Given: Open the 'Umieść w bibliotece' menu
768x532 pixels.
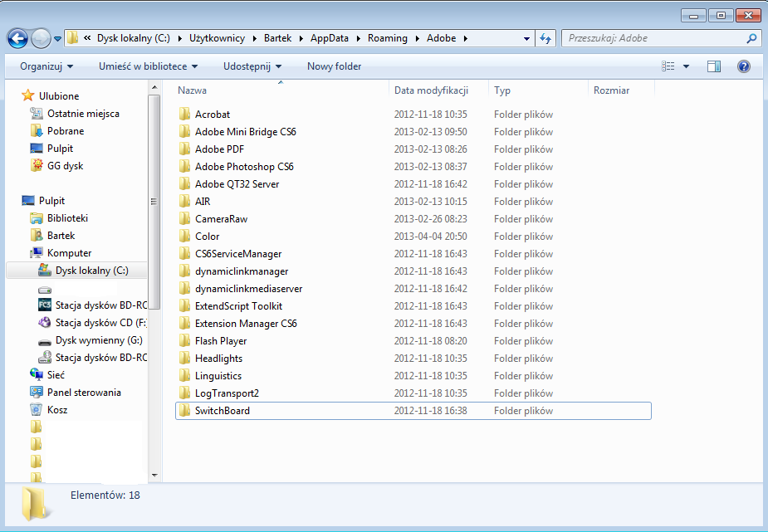Looking at the screenshot, I should point(148,66).
